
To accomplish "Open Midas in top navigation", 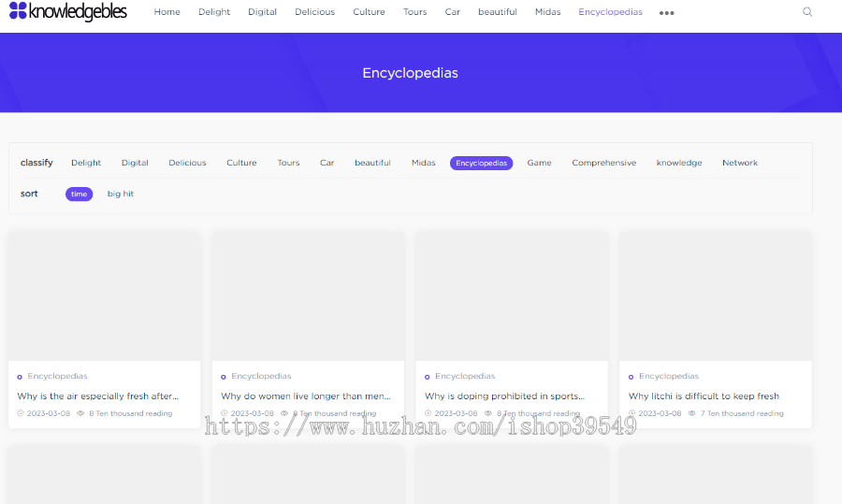I will [547, 12].
